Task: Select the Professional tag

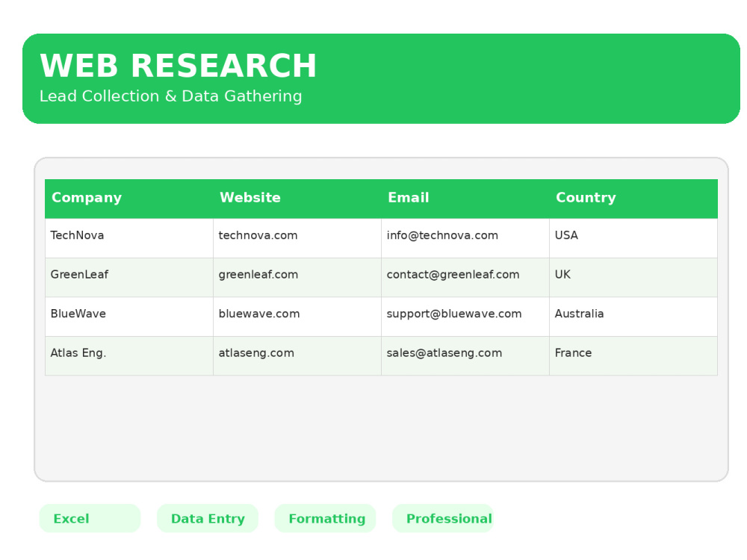Action: 443,518
